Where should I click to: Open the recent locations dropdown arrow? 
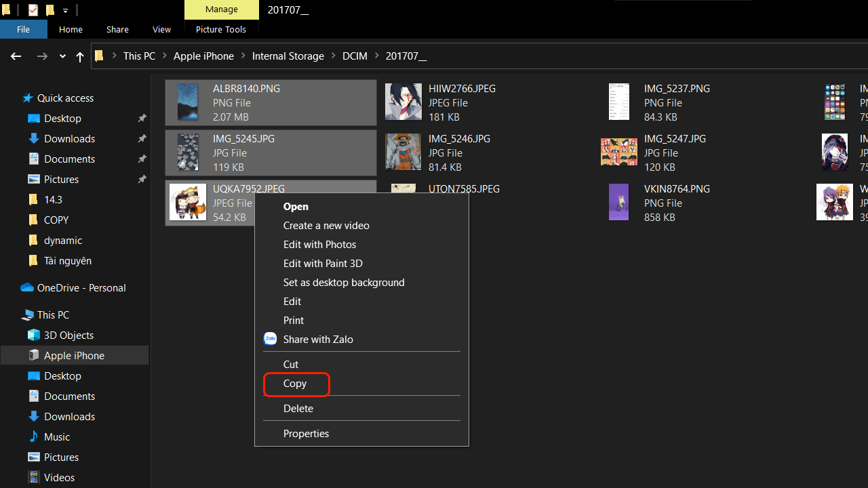[x=62, y=56]
